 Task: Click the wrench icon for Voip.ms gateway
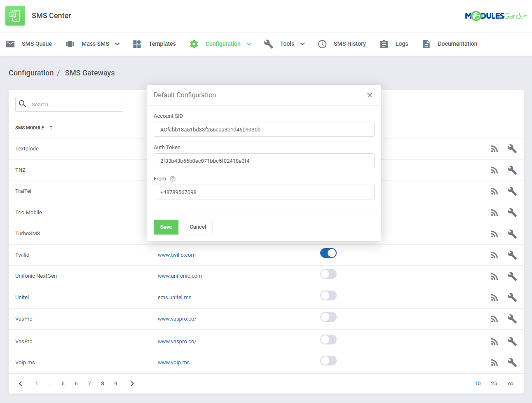pyautogui.click(x=512, y=362)
